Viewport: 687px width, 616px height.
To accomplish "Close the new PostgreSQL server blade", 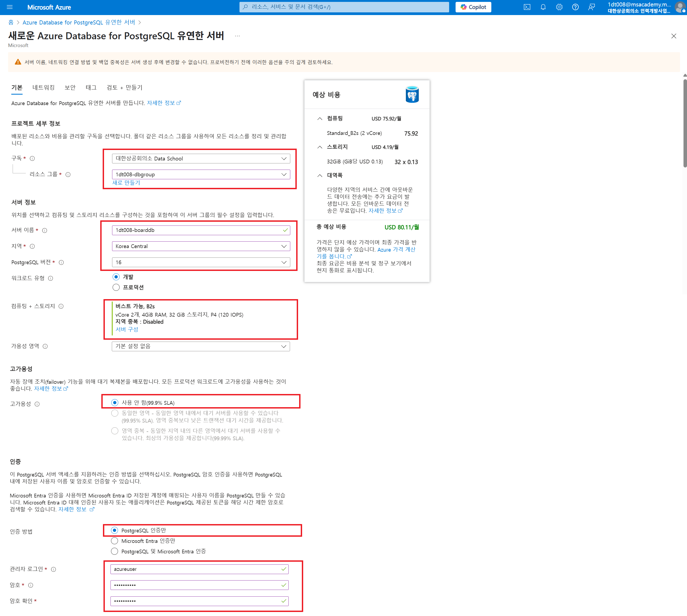I will tap(674, 36).
